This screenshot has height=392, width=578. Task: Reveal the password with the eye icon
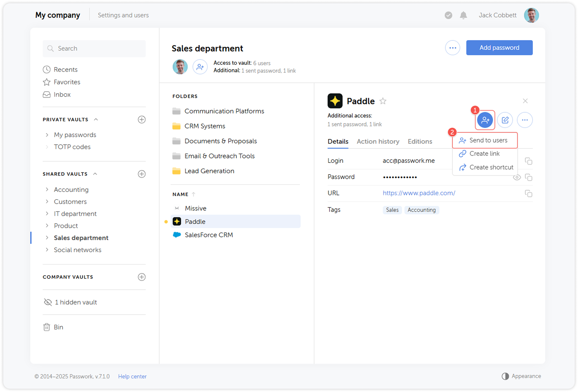tap(516, 177)
